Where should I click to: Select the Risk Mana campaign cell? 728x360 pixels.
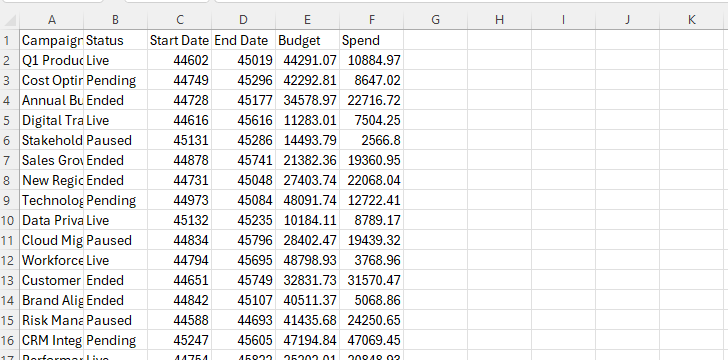[x=52, y=320]
